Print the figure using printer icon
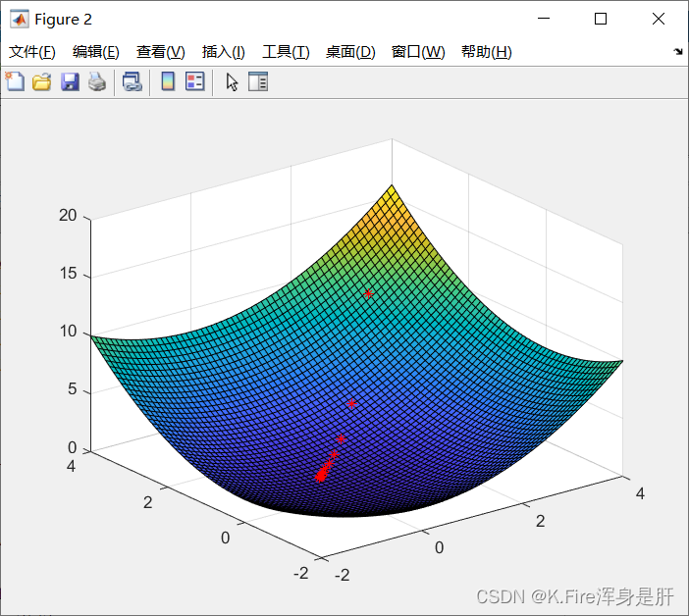This screenshot has height=616, width=689. tap(97, 82)
